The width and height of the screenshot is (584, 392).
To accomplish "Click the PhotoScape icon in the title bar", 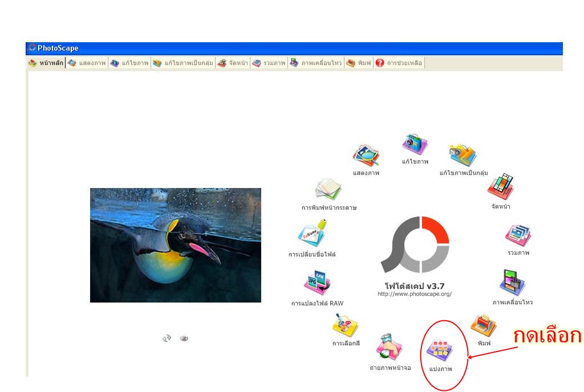I will coord(32,48).
